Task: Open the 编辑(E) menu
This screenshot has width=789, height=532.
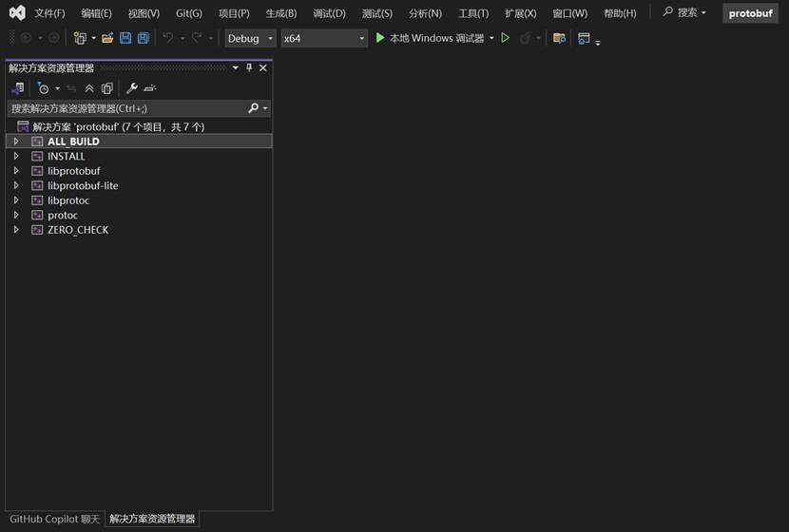Action: click(x=96, y=13)
